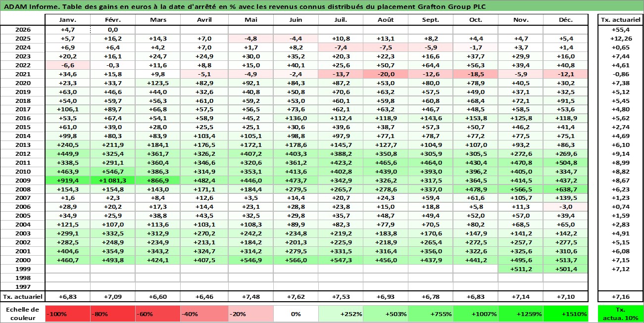Click the +504,8 cell for December 2011
The height and width of the screenshot is (323, 644).
click(x=566, y=163)
